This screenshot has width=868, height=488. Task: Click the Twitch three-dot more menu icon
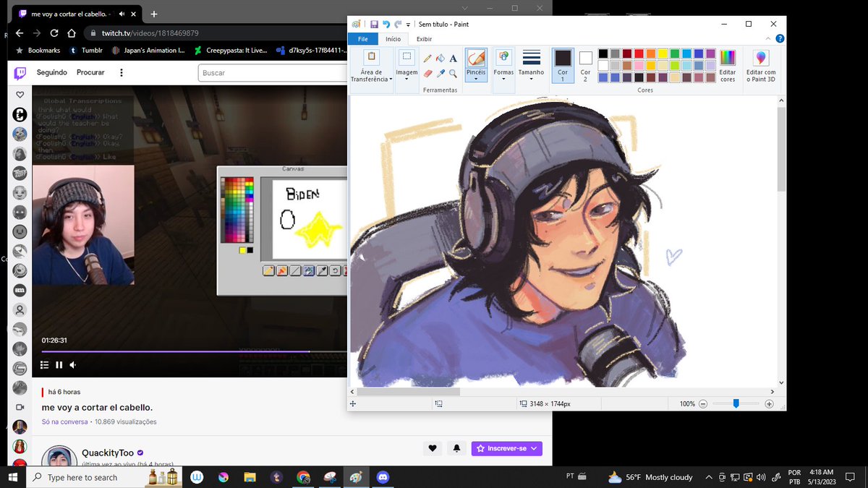pos(122,72)
